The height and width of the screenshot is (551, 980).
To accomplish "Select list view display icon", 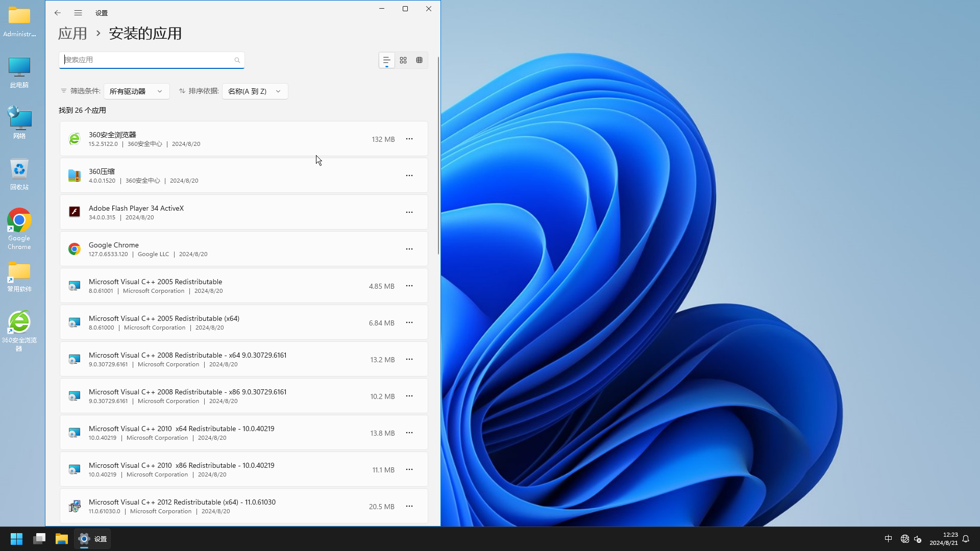I will (387, 60).
